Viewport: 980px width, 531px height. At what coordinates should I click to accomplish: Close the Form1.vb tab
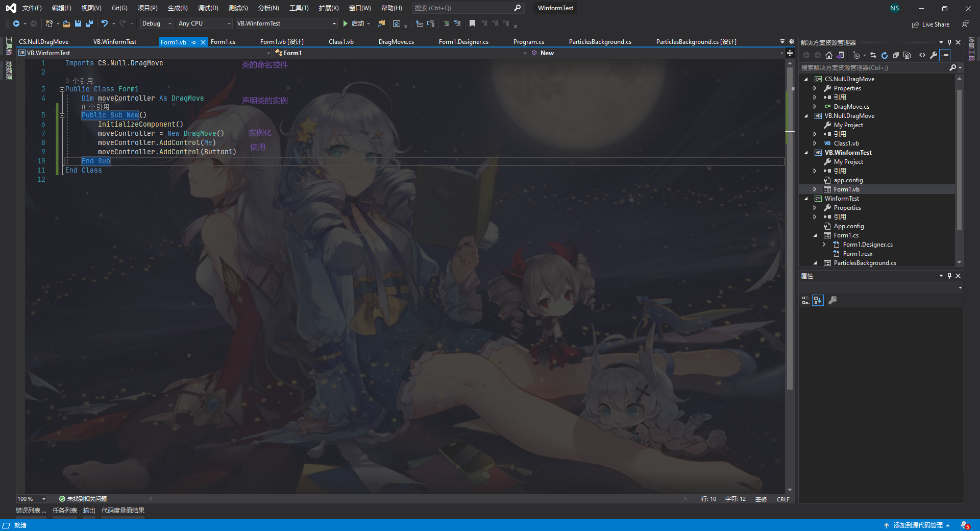click(203, 42)
